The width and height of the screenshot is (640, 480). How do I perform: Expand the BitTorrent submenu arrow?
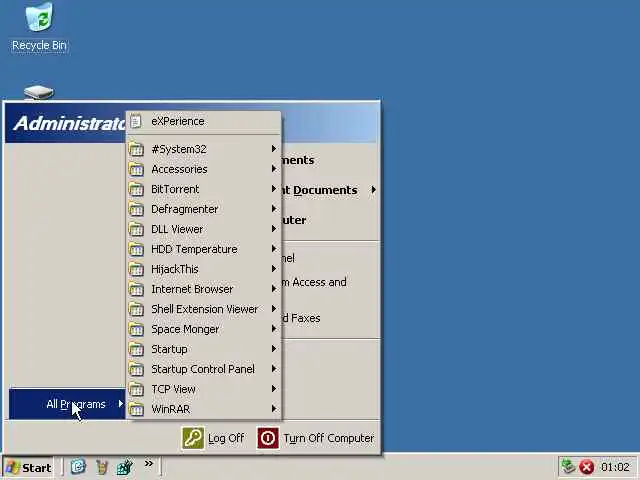274,189
